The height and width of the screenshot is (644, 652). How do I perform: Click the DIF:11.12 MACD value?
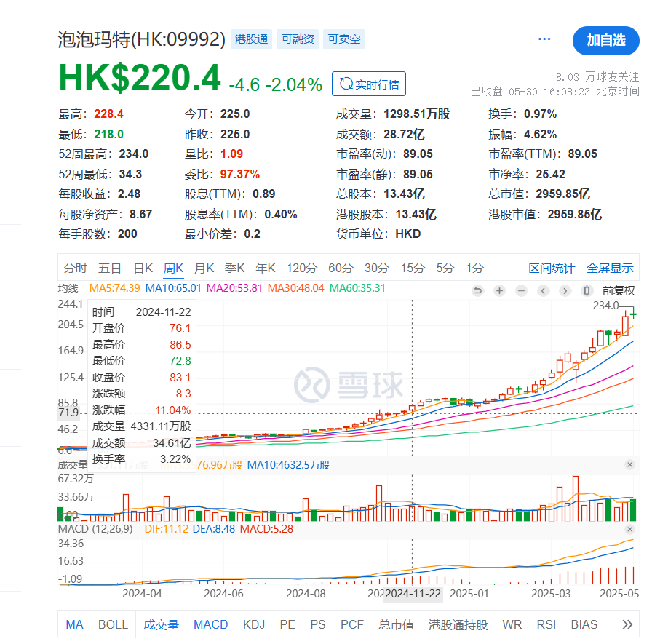pyautogui.click(x=167, y=529)
